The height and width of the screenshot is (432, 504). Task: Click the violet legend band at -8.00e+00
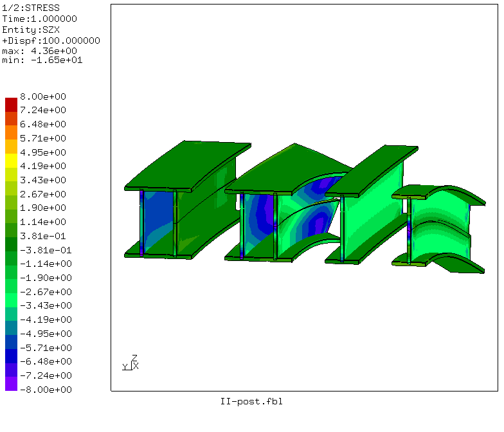click(x=12, y=384)
